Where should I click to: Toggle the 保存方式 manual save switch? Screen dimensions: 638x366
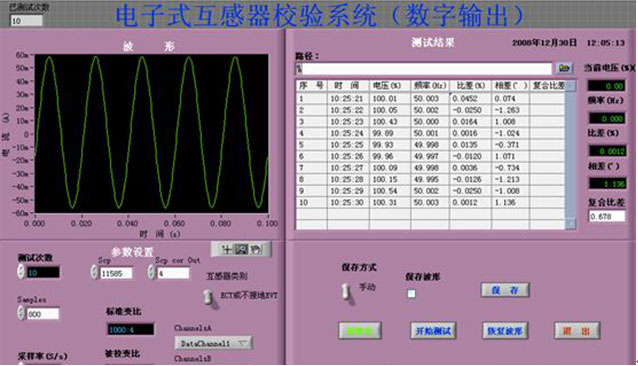click(347, 291)
